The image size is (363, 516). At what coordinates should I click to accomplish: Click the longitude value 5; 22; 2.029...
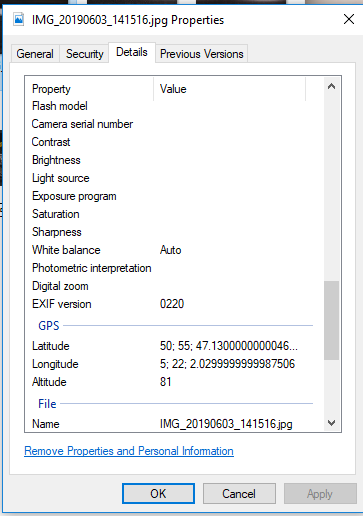[227, 364]
